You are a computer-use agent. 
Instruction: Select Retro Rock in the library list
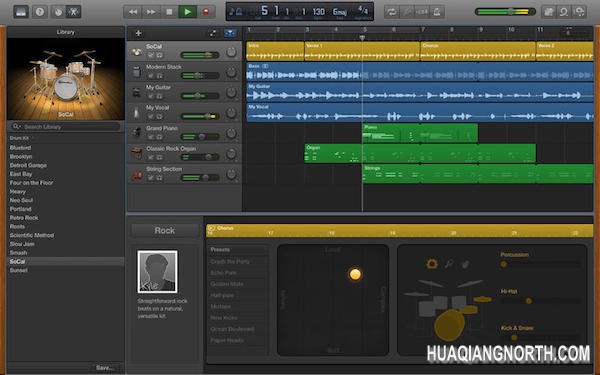[24, 218]
